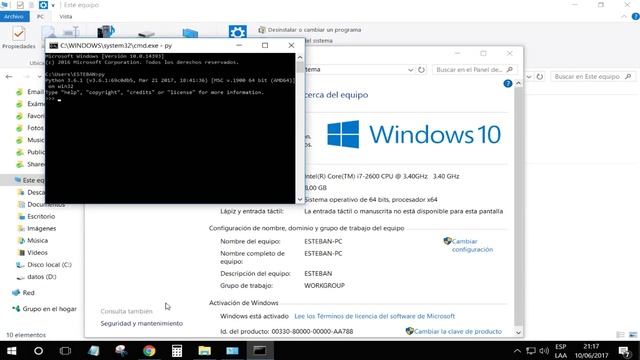The image size is (640, 360).
Task: Open the Archivo tab
Action: pos(14,16)
